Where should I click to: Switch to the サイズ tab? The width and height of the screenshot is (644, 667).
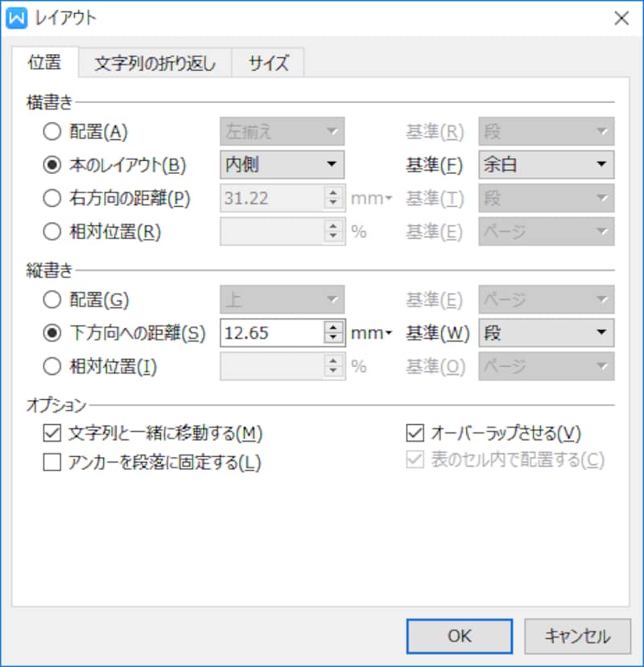pos(268,61)
